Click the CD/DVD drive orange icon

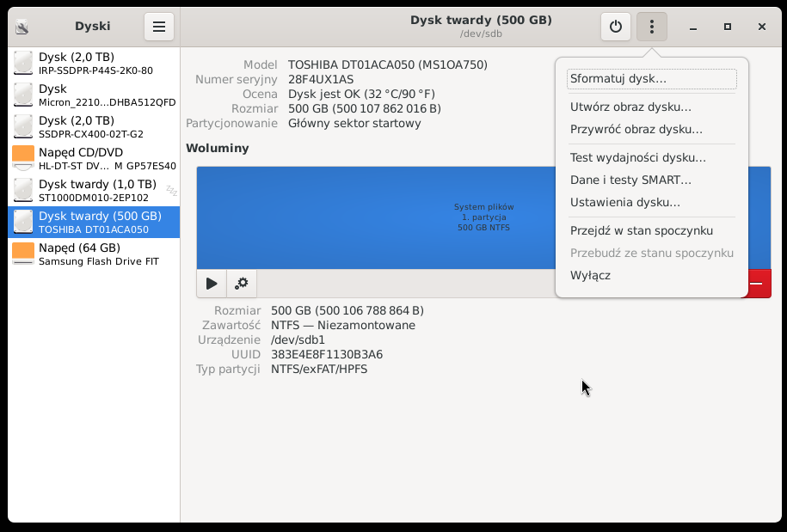point(23,158)
